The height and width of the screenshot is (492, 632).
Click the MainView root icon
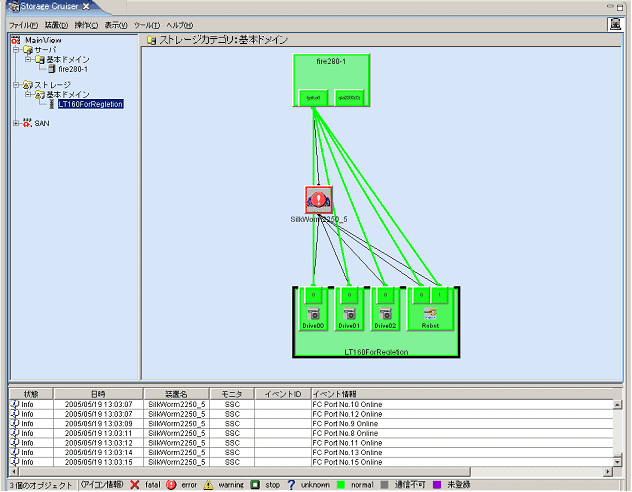point(15,40)
